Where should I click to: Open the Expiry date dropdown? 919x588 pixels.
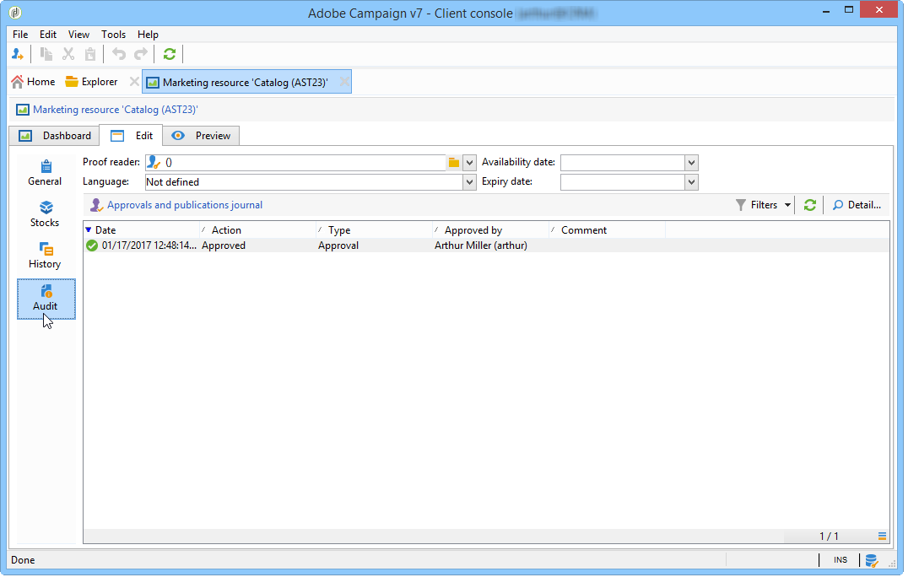[x=692, y=183]
